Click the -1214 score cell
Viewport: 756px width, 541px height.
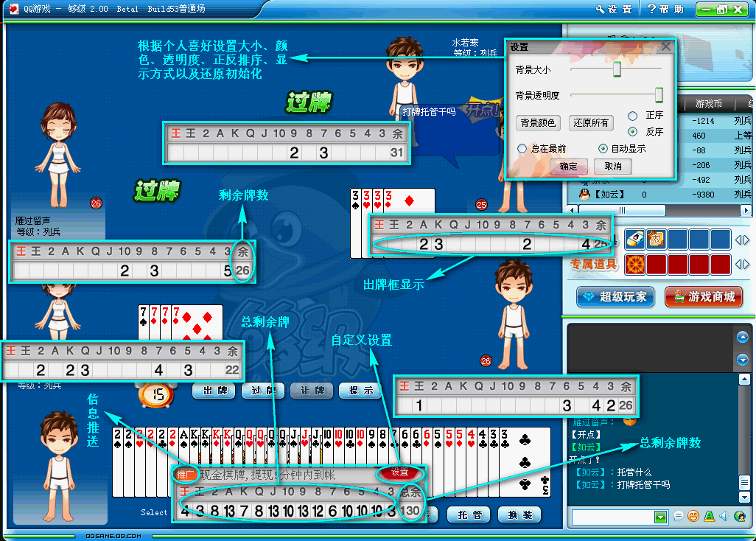703,121
